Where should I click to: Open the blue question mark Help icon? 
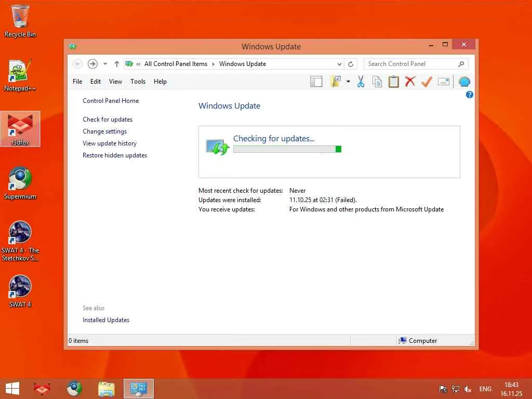469,95
